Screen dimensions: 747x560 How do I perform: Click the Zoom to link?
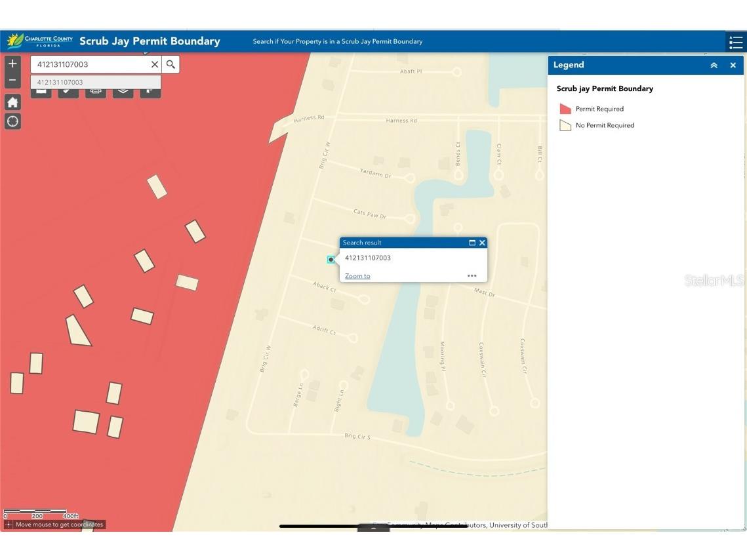click(x=357, y=276)
